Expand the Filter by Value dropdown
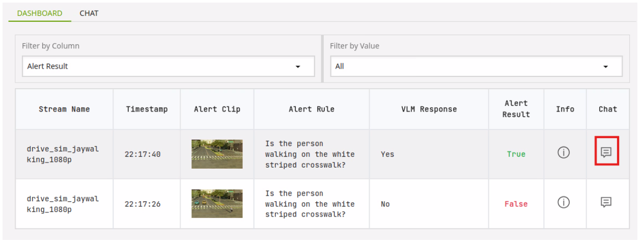 point(475,66)
